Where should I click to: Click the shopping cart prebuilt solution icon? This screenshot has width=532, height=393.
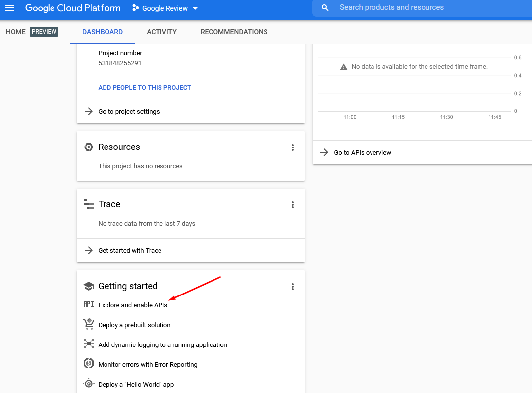tap(89, 324)
